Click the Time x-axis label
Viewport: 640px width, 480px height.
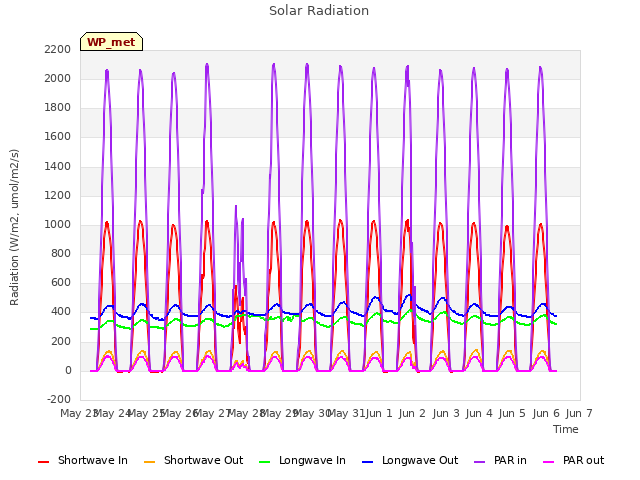click(x=566, y=429)
